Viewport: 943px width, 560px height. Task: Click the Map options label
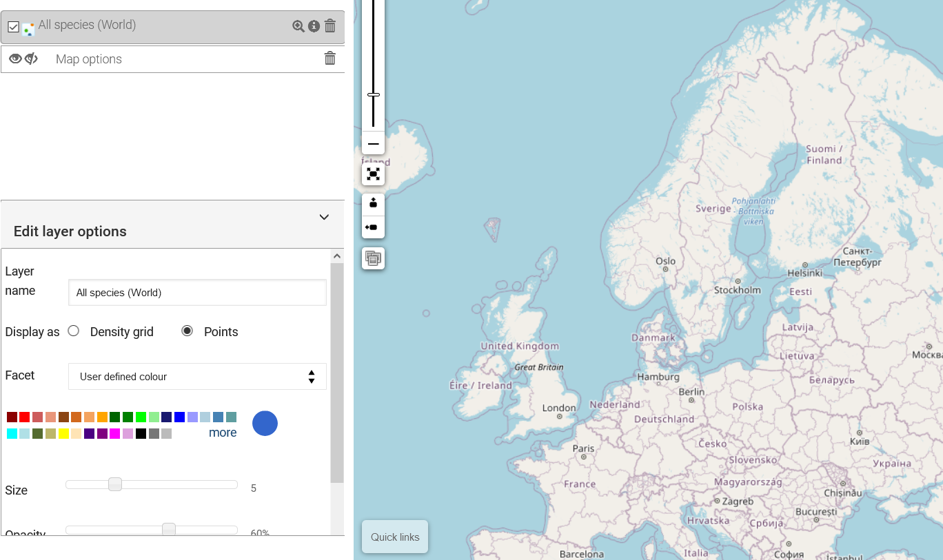coord(89,59)
